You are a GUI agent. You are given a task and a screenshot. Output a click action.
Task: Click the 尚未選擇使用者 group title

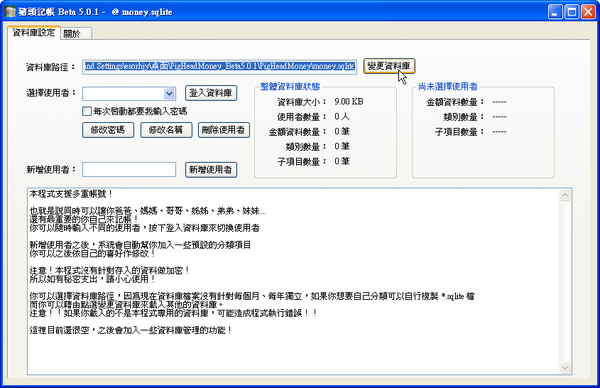click(448, 87)
